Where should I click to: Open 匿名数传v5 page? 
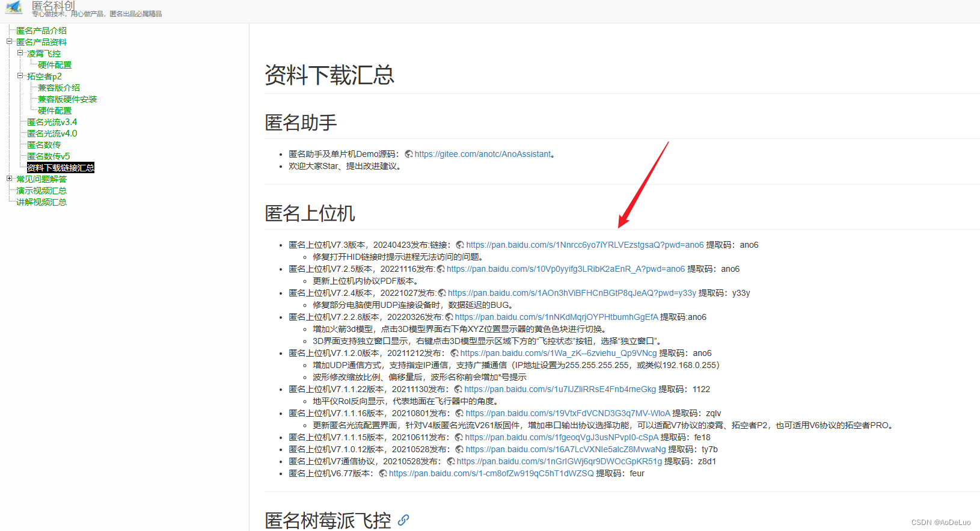[x=49, y=156]
